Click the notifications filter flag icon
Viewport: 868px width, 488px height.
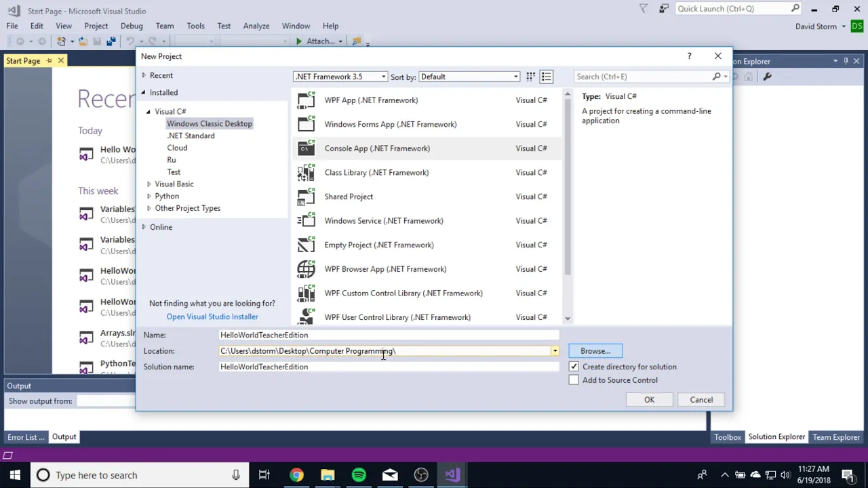click(x=644, y=9)
